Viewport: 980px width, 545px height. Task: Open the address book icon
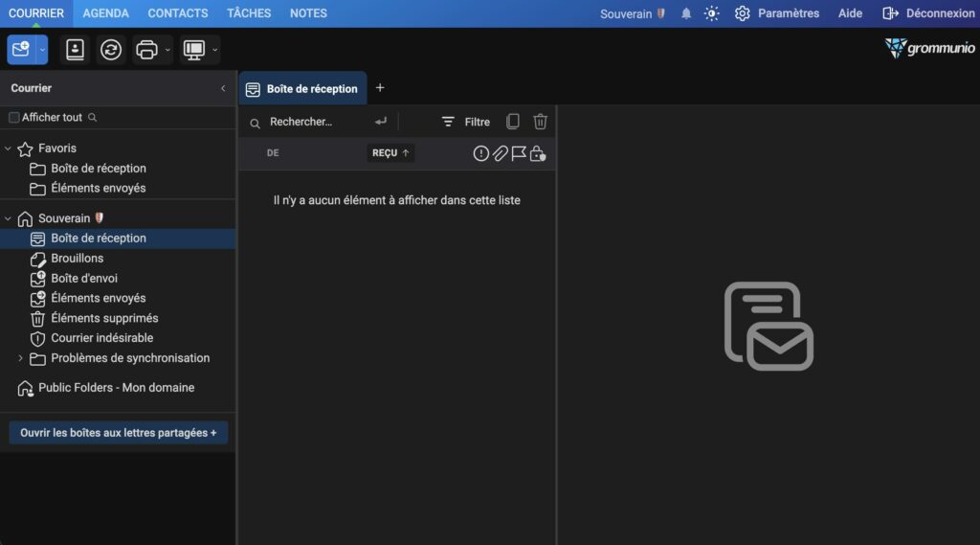[75, 50]
